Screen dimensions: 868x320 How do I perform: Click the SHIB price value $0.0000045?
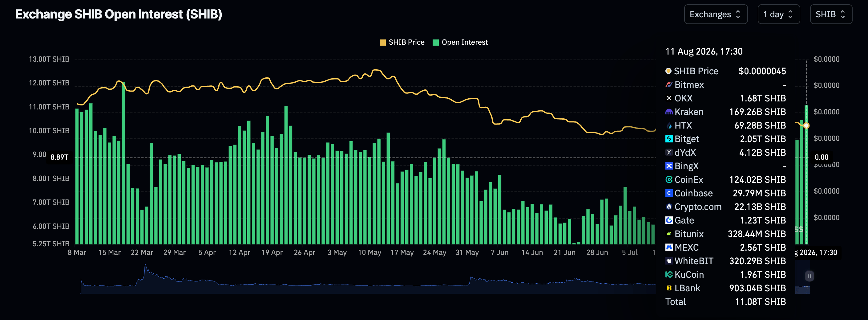762,71
